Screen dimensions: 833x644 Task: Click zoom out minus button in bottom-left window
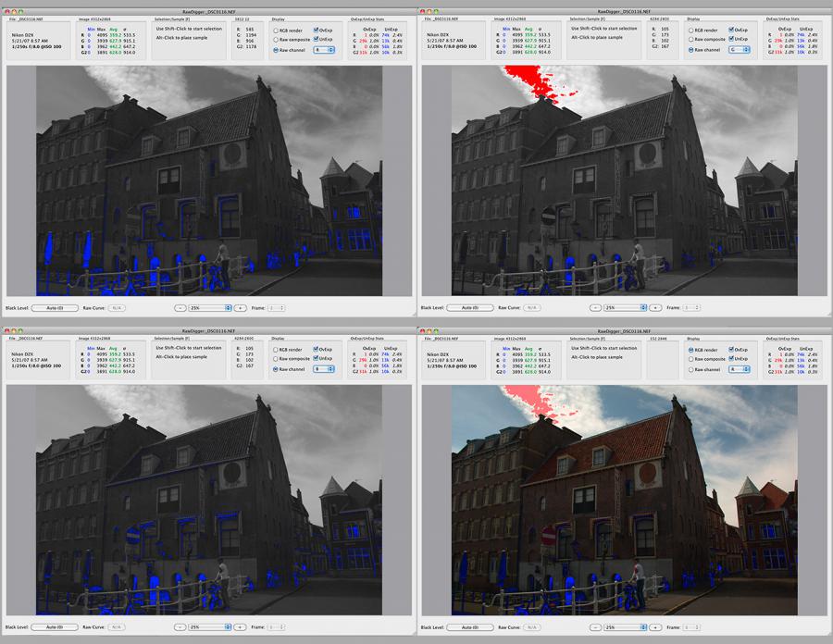point(181,626)
